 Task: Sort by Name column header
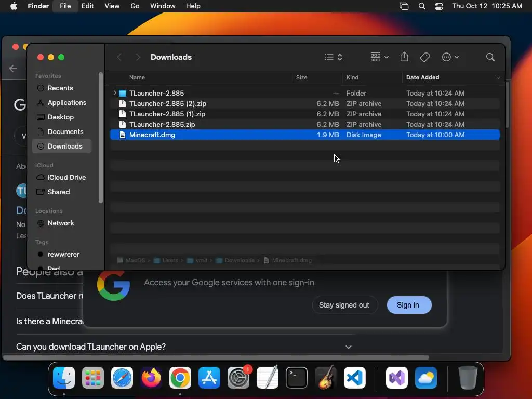[x=137, y=77]
